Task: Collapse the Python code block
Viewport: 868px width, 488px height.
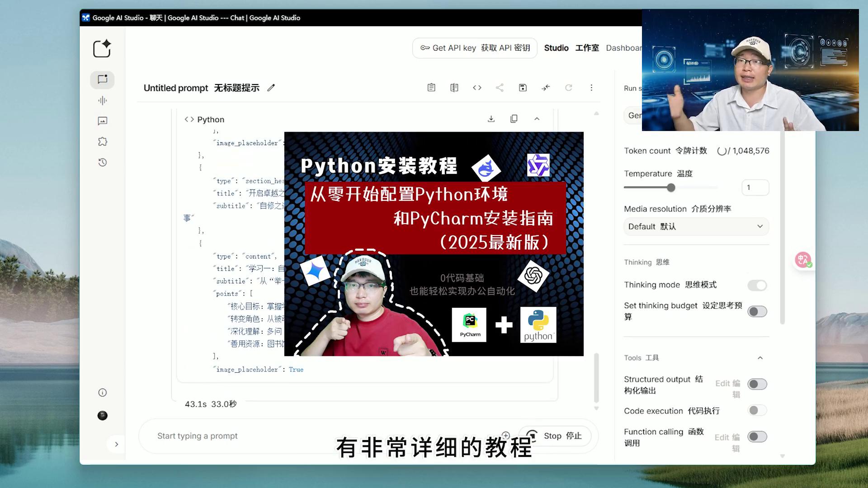Action: click(537, 118)
